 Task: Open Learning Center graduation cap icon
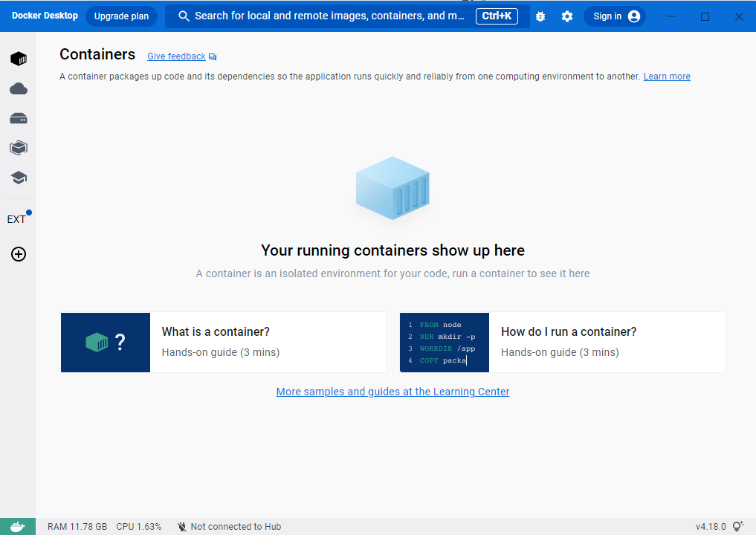(x=19, y=178)
